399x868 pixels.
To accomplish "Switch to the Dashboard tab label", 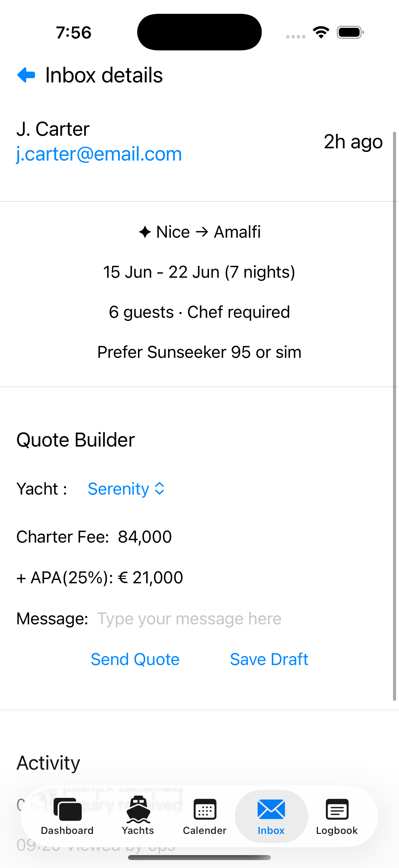I will (67, 831).
